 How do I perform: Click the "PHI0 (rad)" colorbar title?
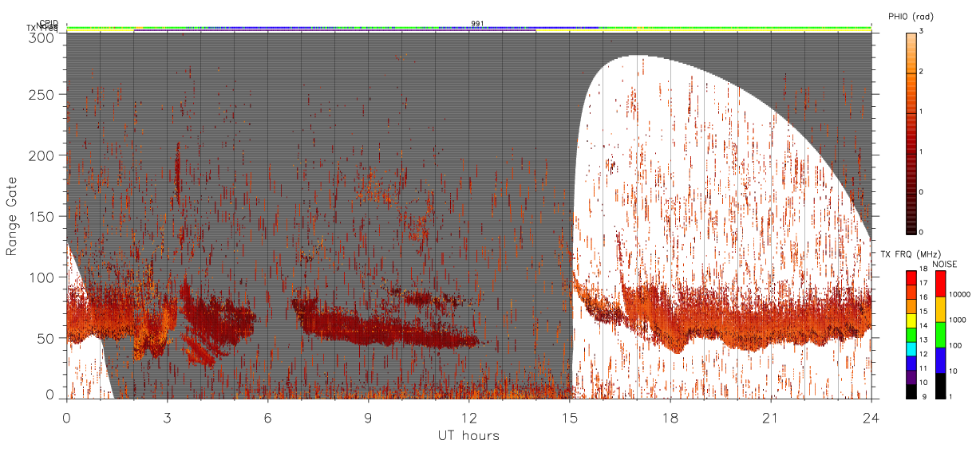910,16
